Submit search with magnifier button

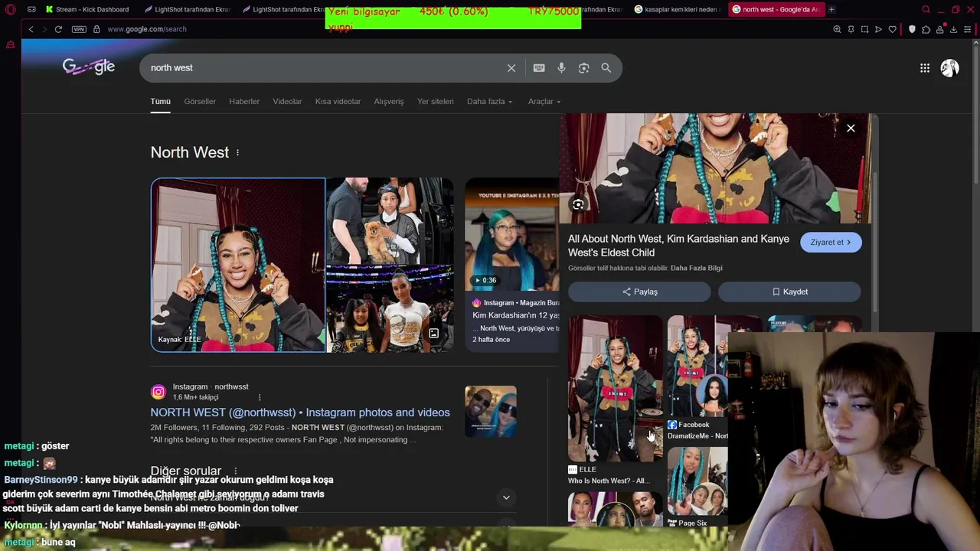tap(606, 68)
